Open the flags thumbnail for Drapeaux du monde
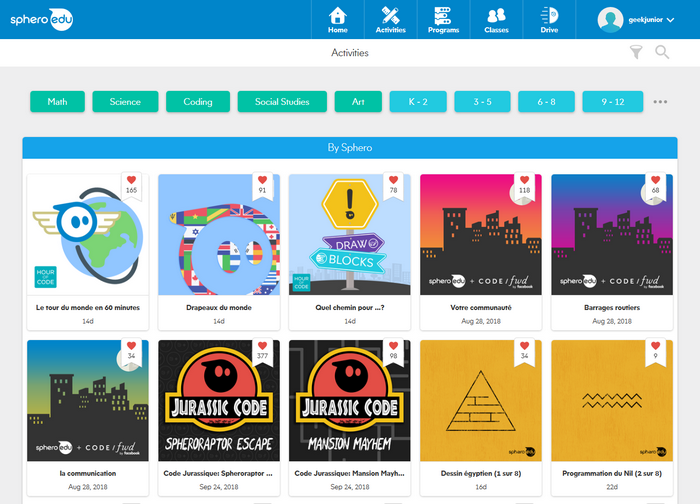The width and height of the screenshot is (700, 504). 219,235
